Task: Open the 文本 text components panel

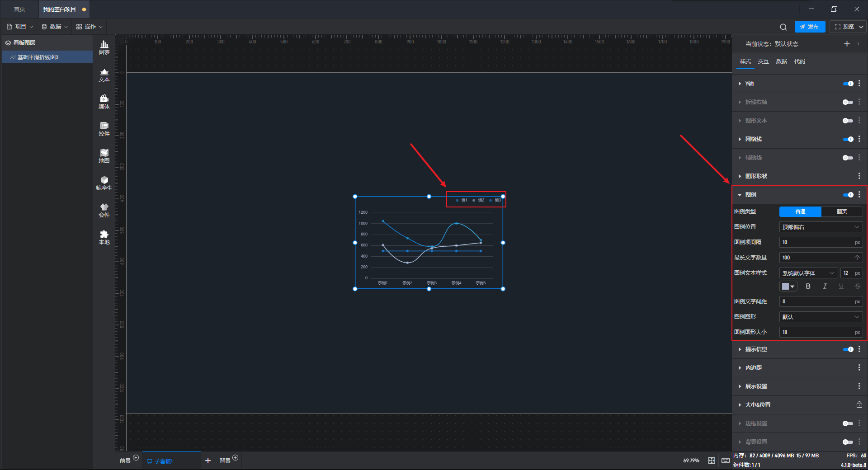Action: pyautogui.click(x=104, y=75)
